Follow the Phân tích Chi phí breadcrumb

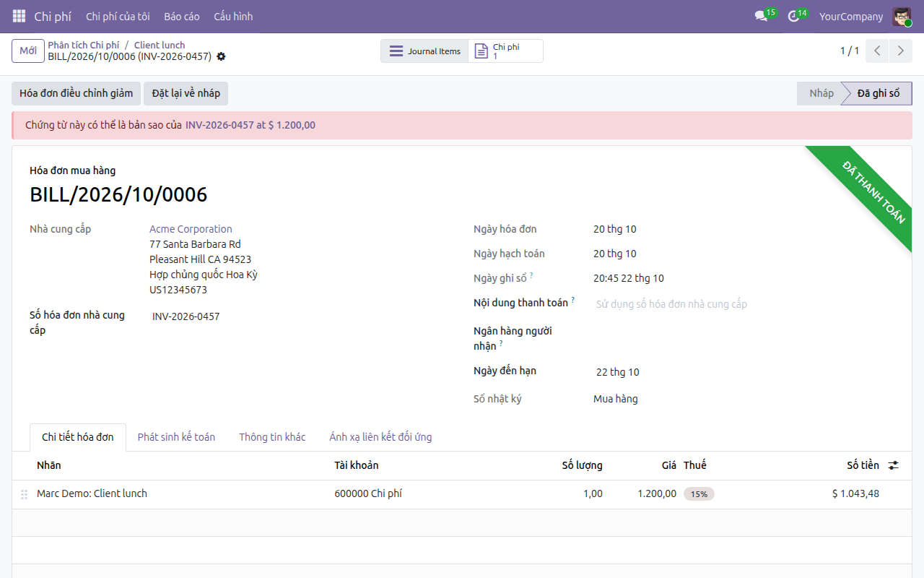[84, 45]
